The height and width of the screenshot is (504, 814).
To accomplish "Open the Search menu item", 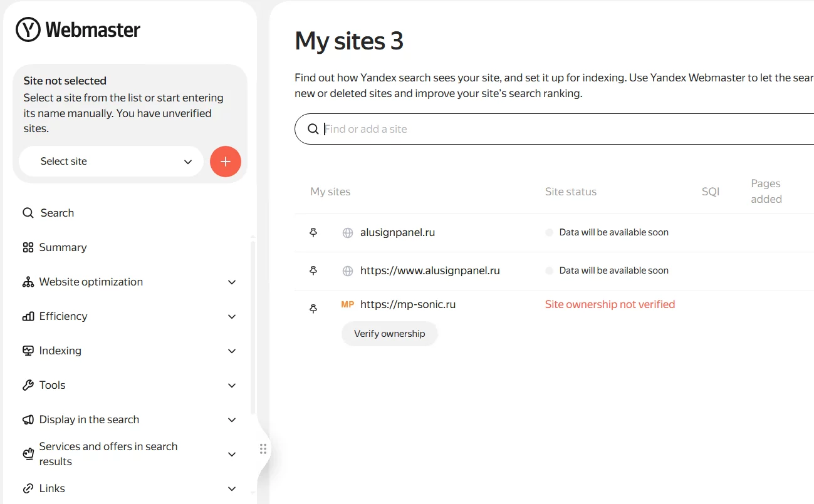I will click(x=57, y=213).
